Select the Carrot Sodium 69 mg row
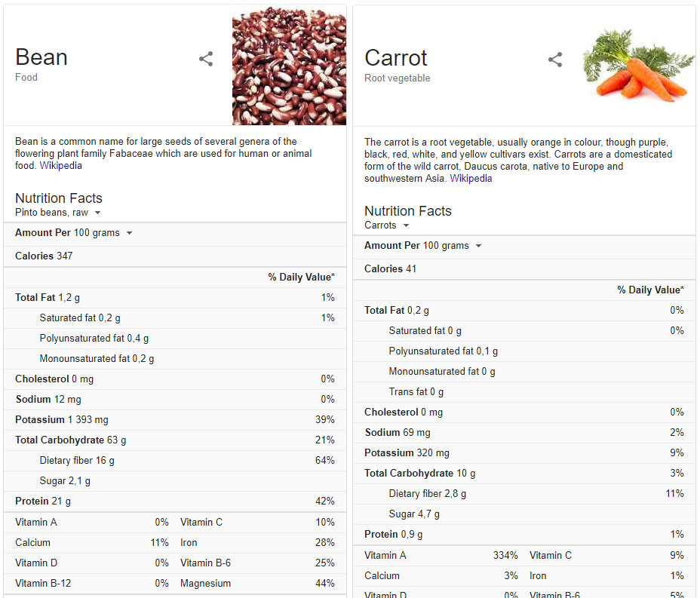This screenshot has width=700, height=598. 524,432
